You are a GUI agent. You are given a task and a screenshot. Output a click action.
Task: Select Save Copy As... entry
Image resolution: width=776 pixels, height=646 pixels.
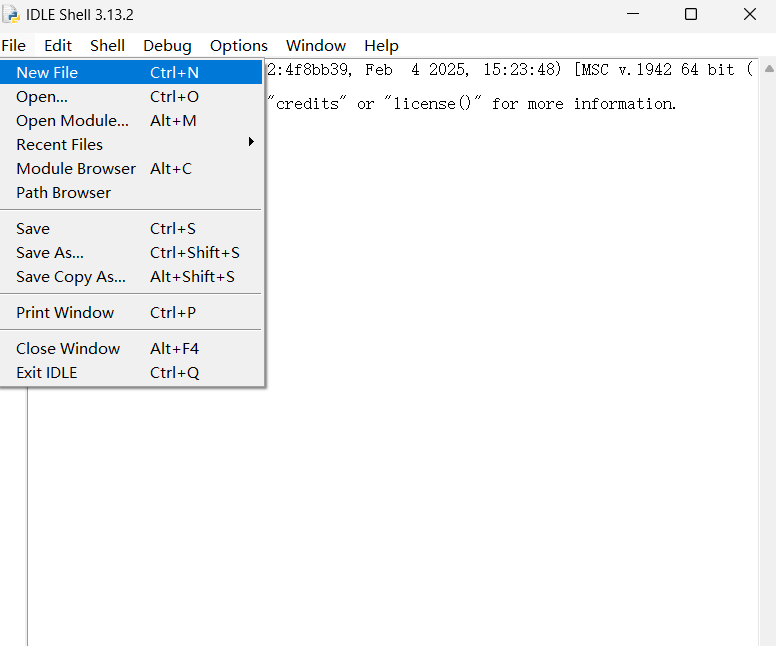[x=131, y=276]
